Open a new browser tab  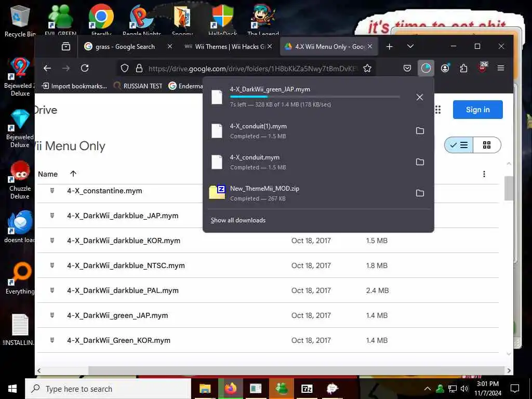[390, 46]
